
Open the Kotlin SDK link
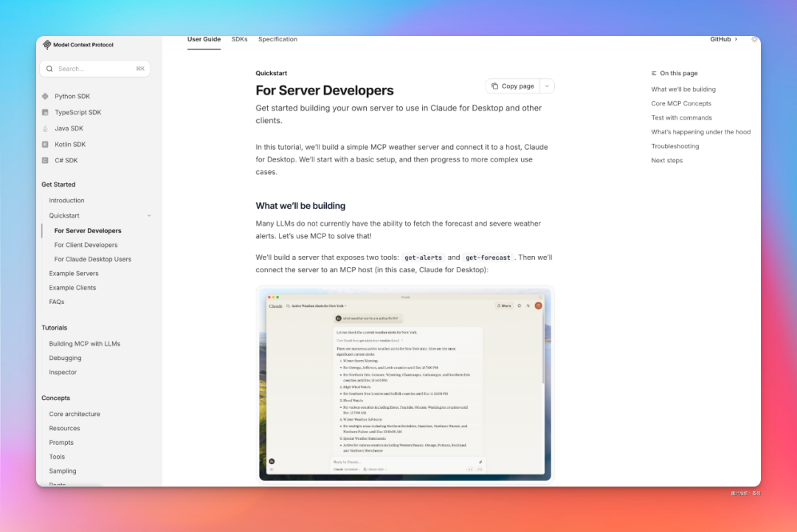point(70,145)
